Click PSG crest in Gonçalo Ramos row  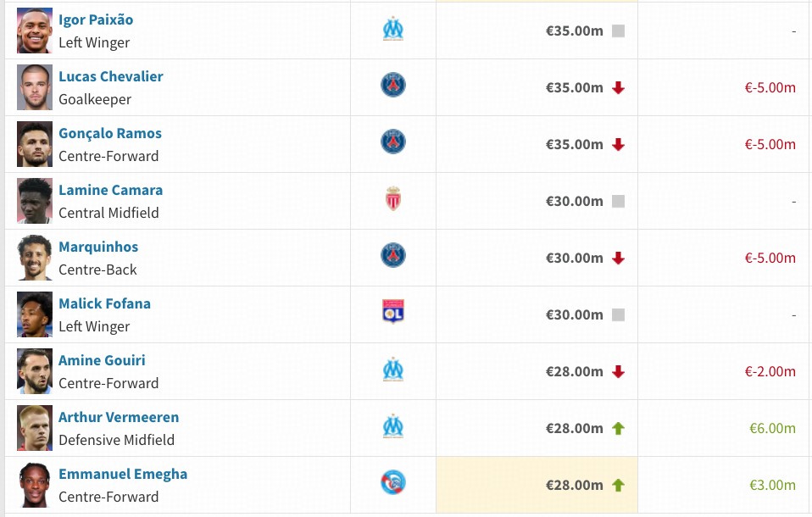tap(392, 142)
